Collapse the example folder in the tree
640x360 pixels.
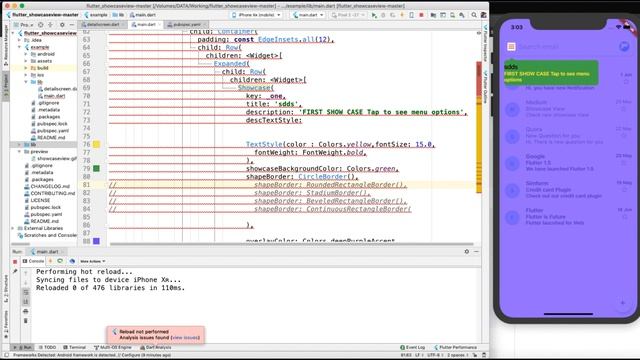pos(19,47)
